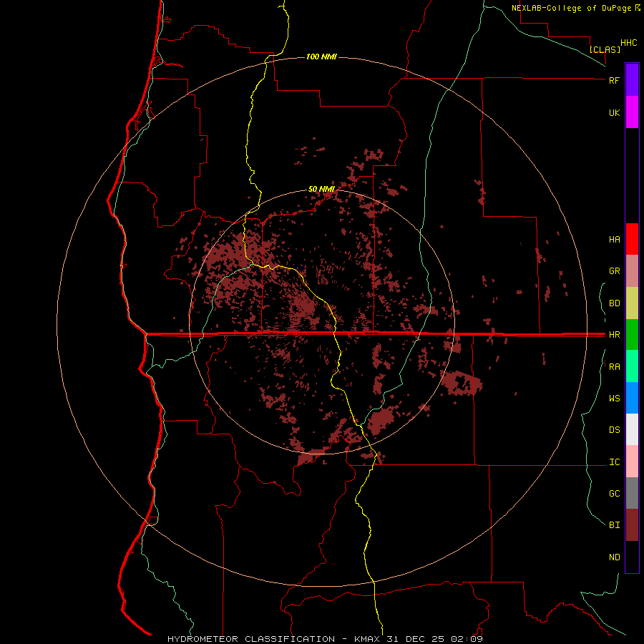Select the GR legend label

coord(614,271)
